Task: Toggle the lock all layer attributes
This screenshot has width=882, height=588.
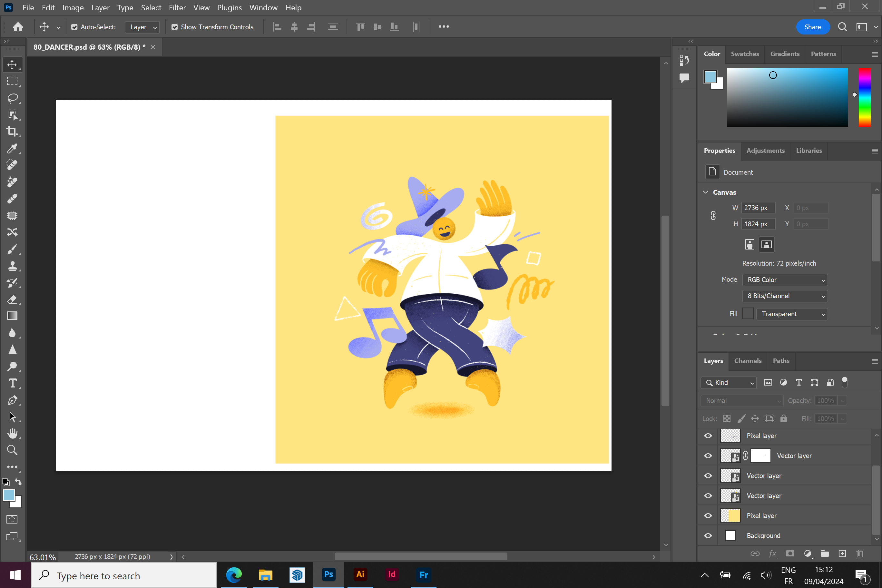Action: (x=783, y=418)
